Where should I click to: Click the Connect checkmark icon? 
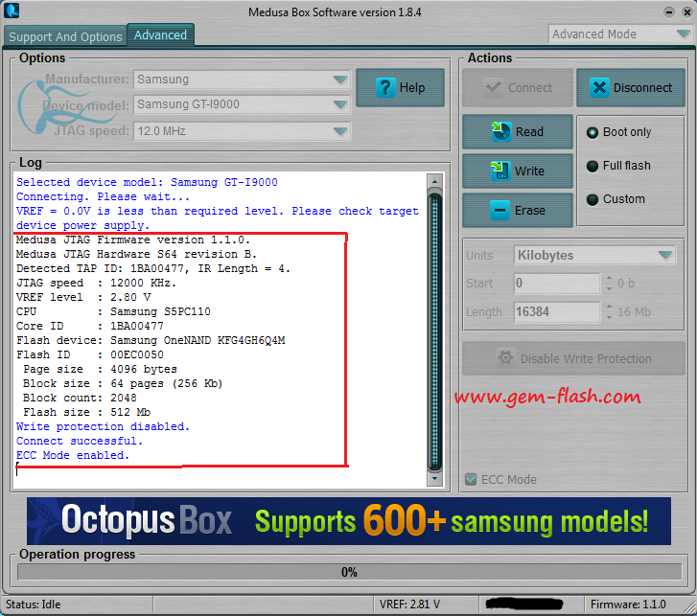493,87
